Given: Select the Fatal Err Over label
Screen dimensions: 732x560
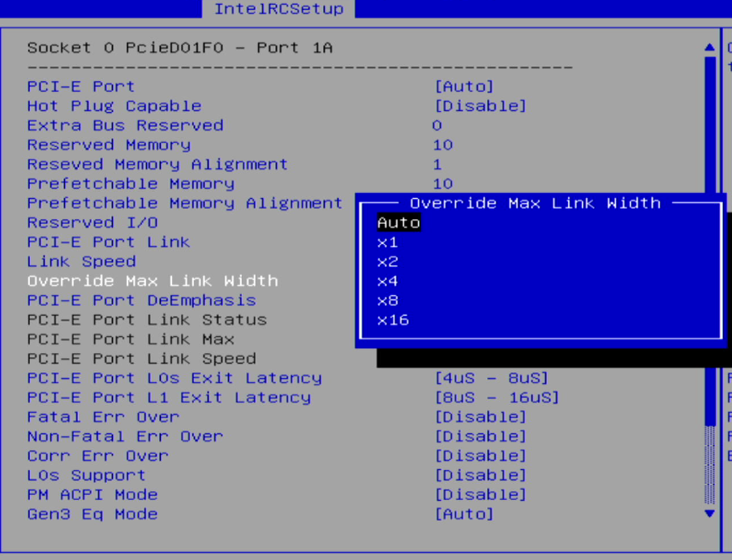Looking at the screenshot, I should (103, 417).
